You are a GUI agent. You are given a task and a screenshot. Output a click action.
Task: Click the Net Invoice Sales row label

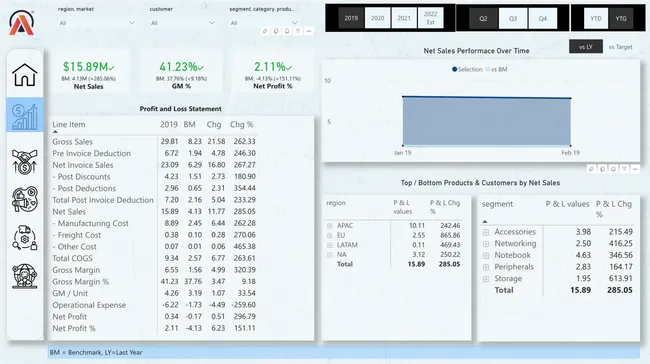pos(83,165)
